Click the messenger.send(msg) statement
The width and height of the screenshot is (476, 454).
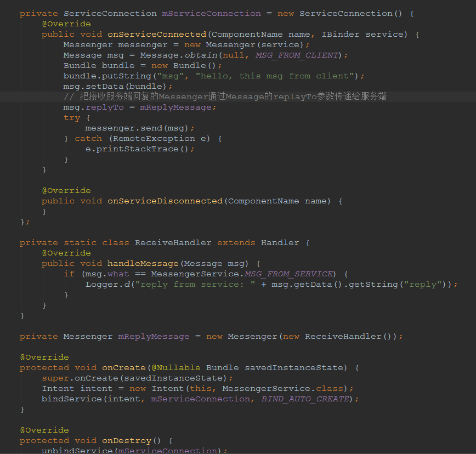139,128
